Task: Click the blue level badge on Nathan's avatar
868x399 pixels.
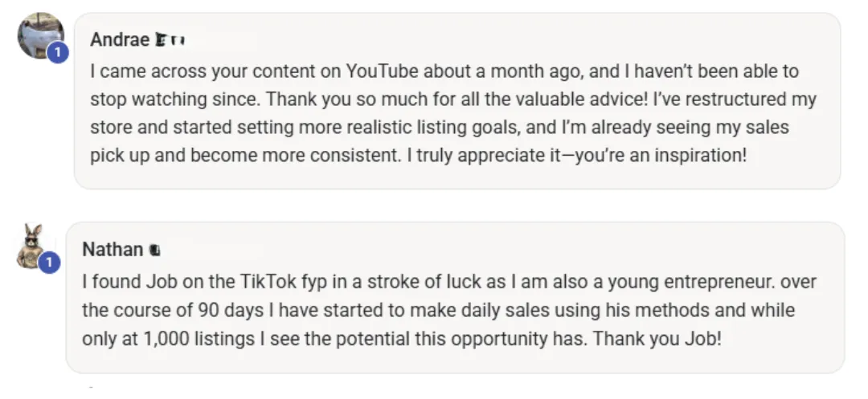Action: pyautogui.click(x=49, y=262)
